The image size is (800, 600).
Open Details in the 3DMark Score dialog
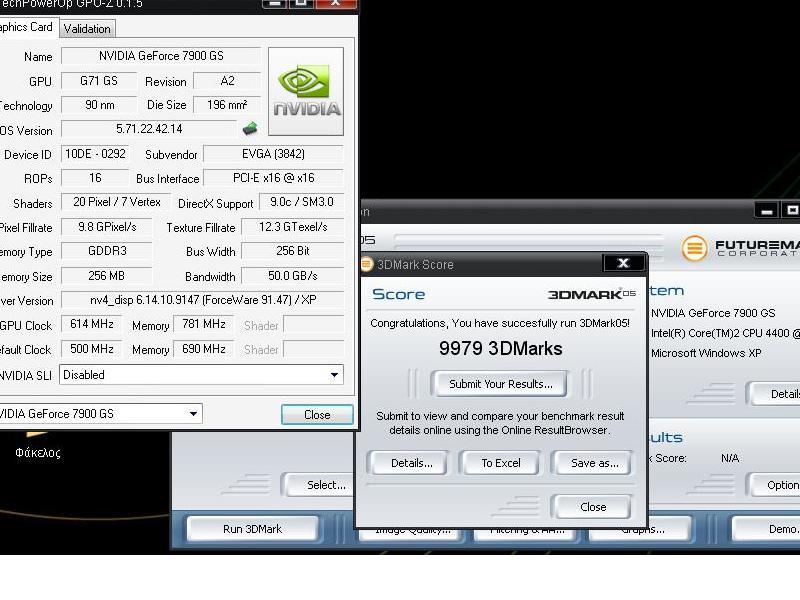tap(411, 463)
